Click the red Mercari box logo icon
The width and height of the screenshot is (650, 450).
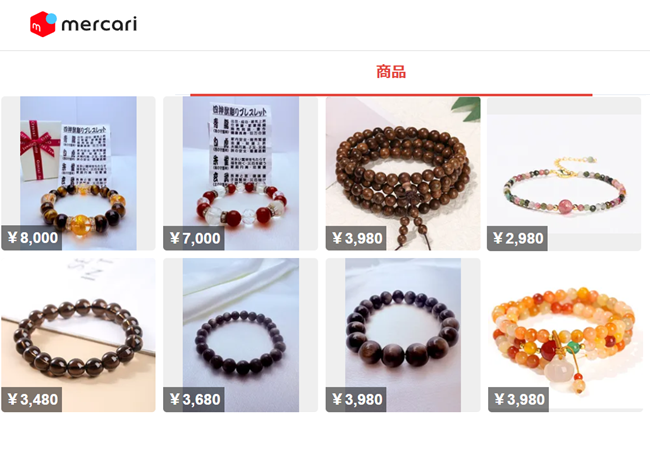43,24
